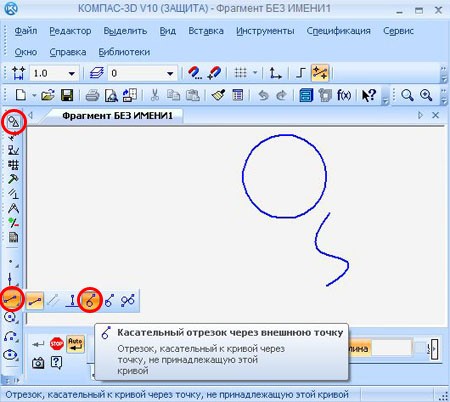Viewport: 450px width, 402px height.
Task: Toggle the Auto create object button
Action: click(x=75, y=344)
